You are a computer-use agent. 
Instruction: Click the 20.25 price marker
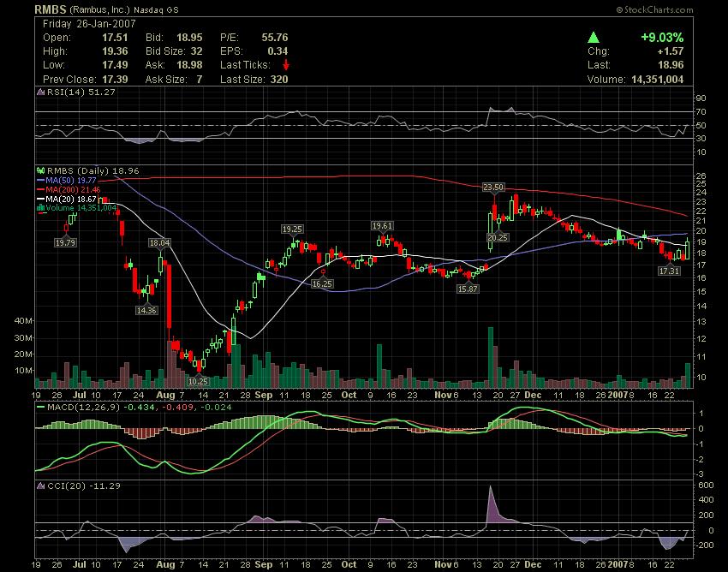tap(498, 237)
